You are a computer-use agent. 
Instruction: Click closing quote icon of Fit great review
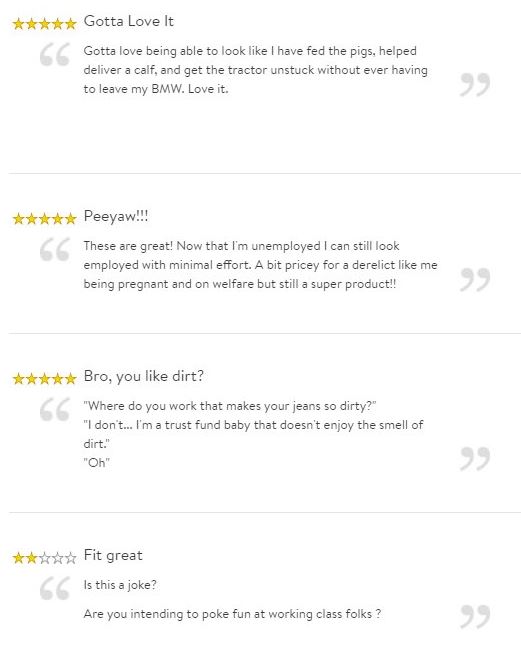(475, 616)
